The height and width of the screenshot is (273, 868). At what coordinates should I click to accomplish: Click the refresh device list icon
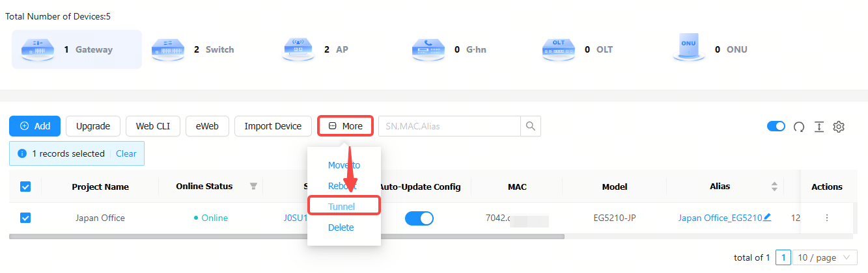click(799, 127)
